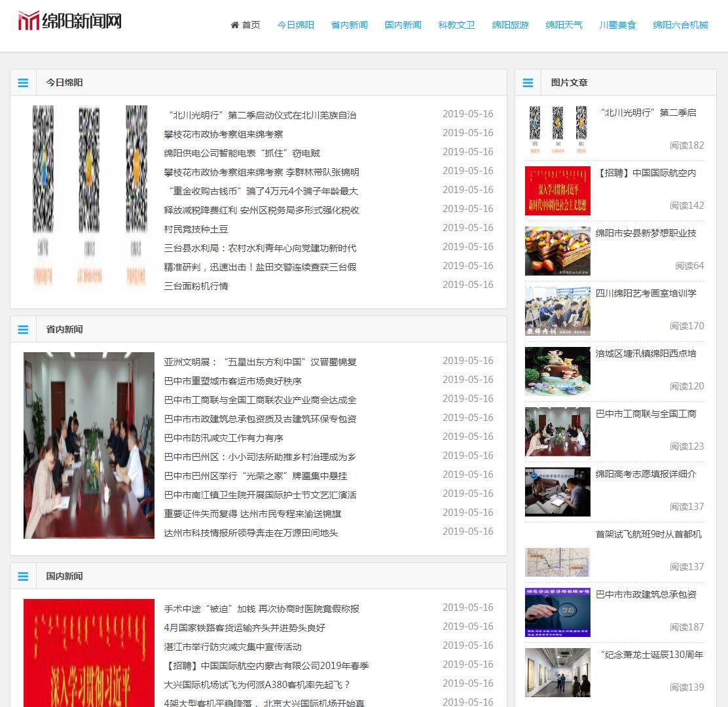The width and height of the screenshot is (728, 707).
Task: Open article 攀枝花市政协考察组来绵考察 李群林带队张锦明
Action: 261,172
